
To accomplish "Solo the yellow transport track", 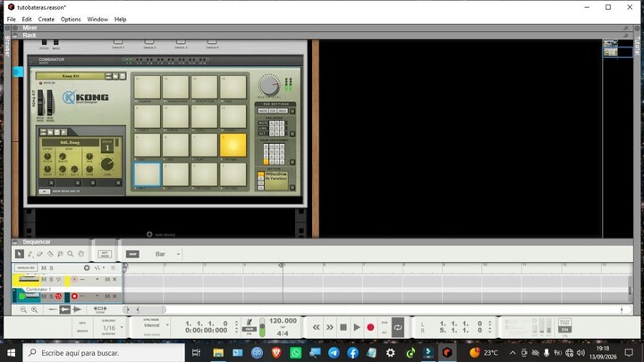I will click(51, 280).
